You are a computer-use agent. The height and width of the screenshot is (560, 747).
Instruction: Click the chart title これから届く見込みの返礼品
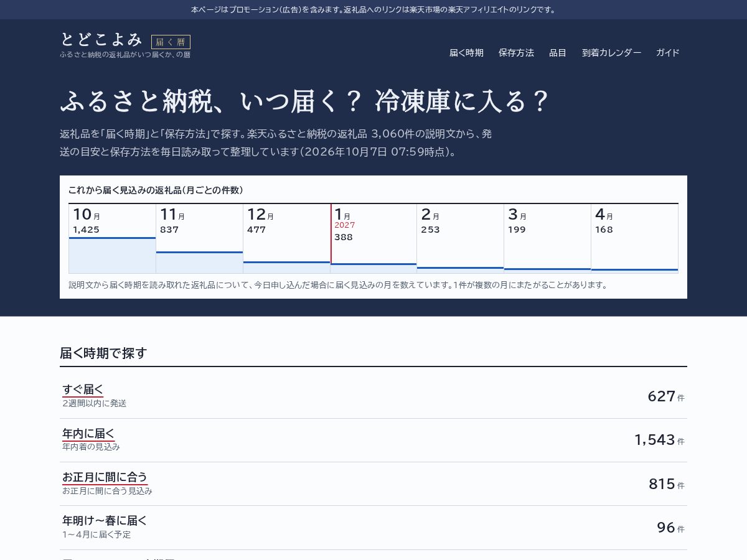tap(156, 190)
